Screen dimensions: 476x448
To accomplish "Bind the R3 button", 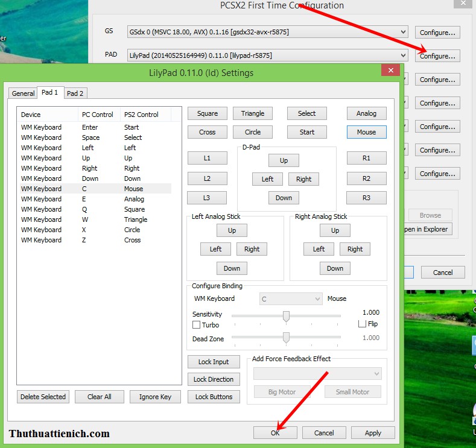I will [x=366, y=198].
